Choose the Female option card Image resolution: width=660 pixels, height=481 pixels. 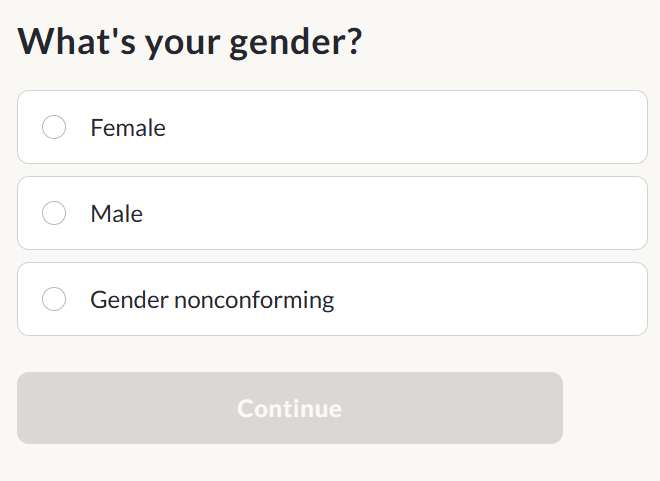(x=332, y=127)
